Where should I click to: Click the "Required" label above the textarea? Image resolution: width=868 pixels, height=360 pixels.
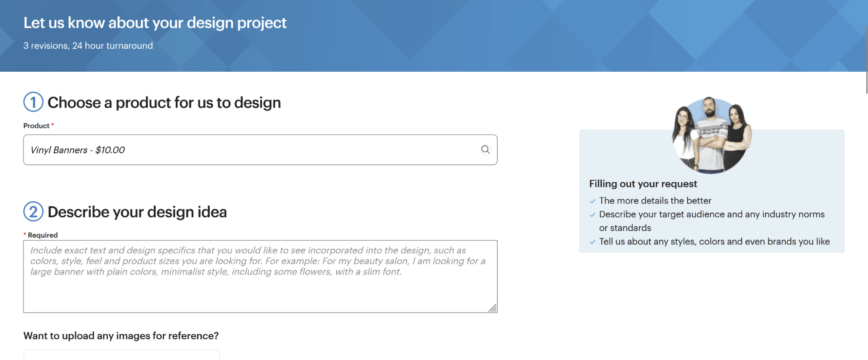(x=43, y=235)
